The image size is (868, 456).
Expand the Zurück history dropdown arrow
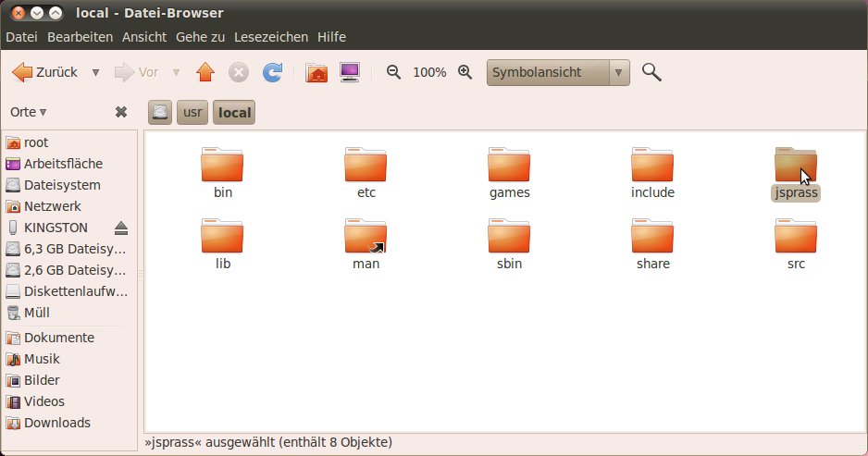tap(95, 72)
